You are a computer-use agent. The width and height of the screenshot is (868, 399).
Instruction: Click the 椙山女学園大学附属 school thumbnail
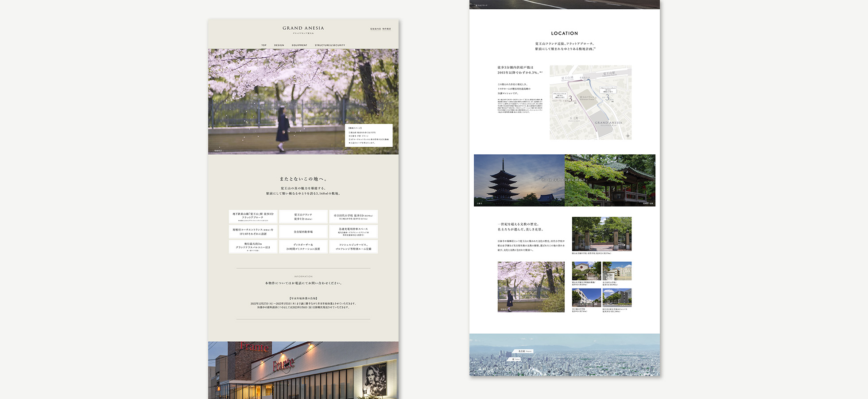coord(586,271)
